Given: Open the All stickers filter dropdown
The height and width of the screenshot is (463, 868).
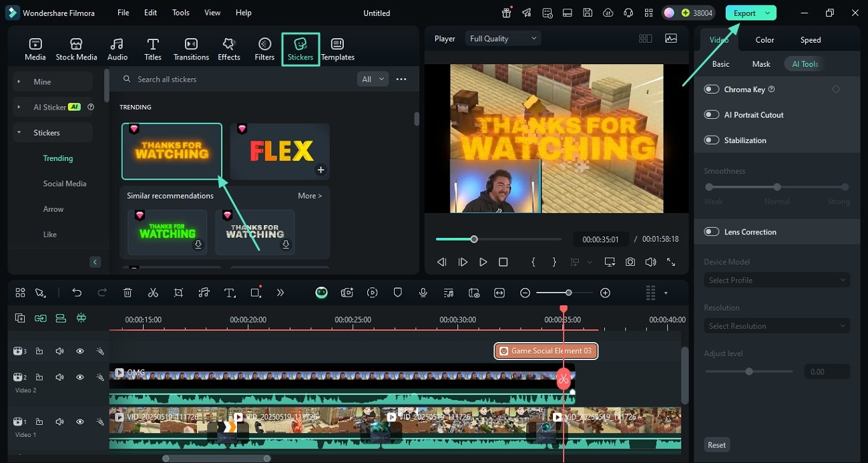Looking at the screenshot, I should pyautogui.click(x=373, y=79).
